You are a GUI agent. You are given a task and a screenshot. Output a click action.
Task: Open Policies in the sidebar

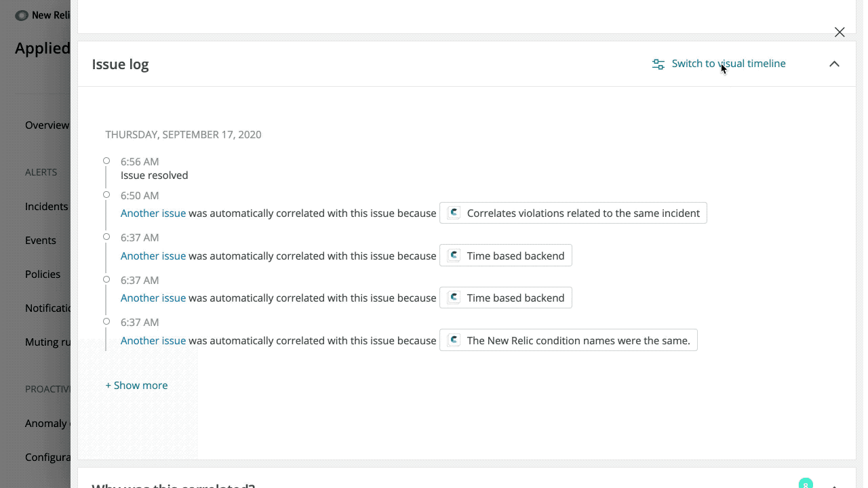click(42, 274)
